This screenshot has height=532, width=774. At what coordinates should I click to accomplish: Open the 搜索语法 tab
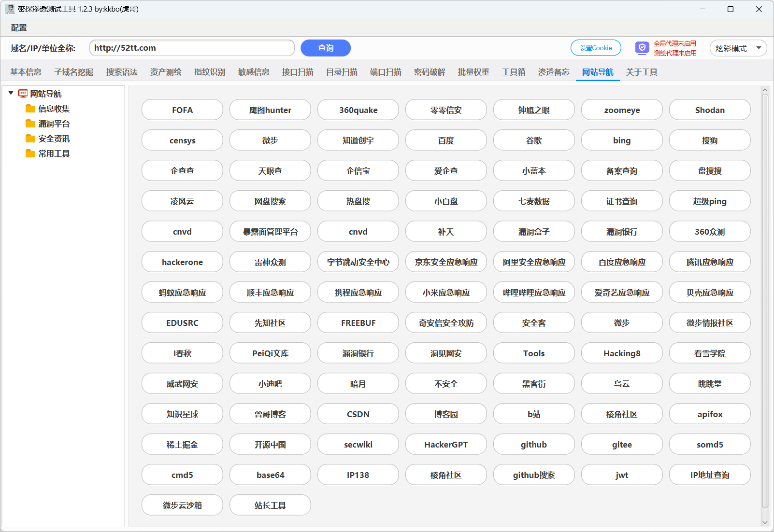[122, 72]
